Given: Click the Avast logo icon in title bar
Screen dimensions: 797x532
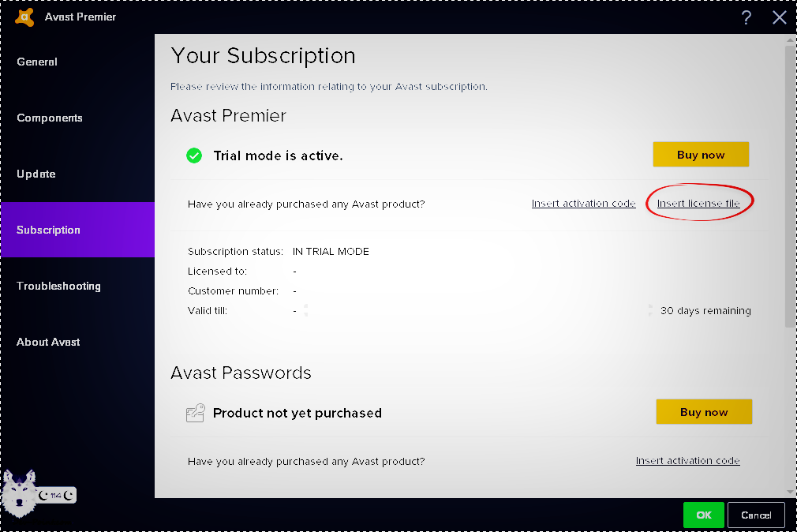Looking at the screenshot, I should point(24,17).
